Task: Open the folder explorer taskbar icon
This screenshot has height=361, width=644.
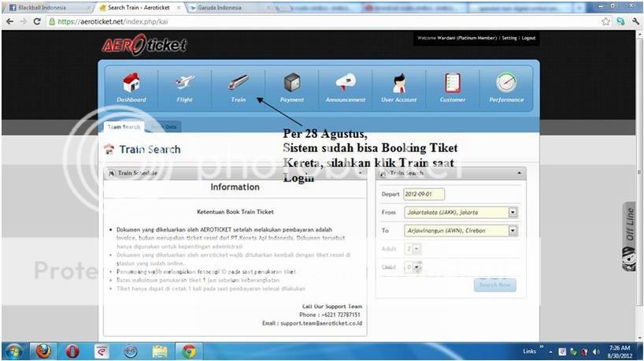Action: tap(160, 352)
